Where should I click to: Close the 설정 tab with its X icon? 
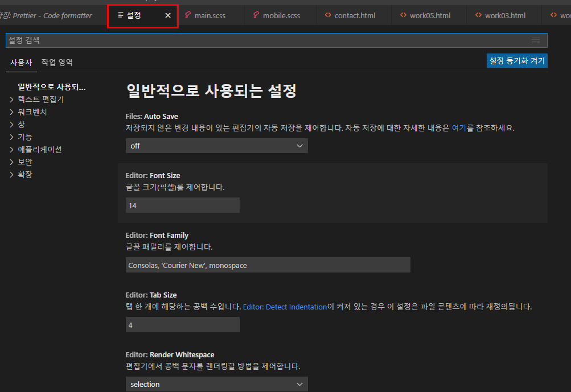pyautogui.click(x=168, y=16)
